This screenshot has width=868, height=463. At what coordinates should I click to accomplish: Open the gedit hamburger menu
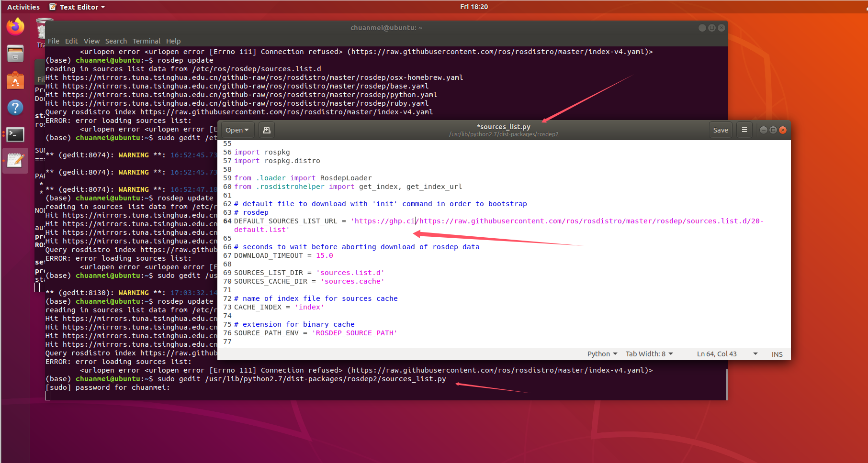pyautogui.click(x=744, y=130)
